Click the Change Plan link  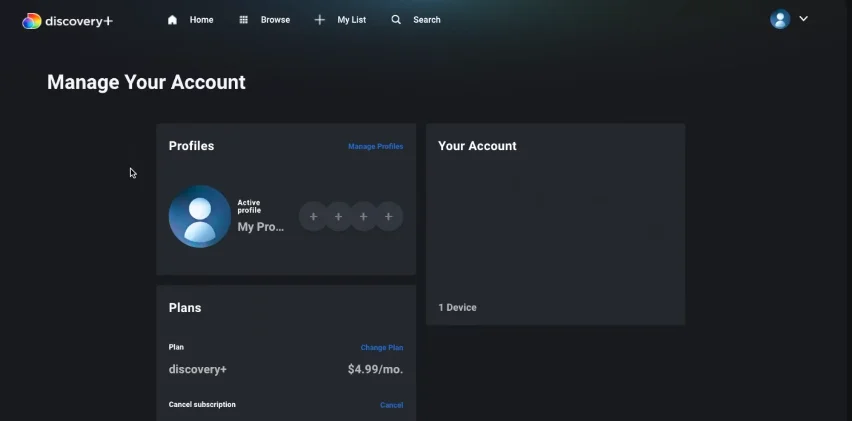pyautogui.click(x=381, y=348)
